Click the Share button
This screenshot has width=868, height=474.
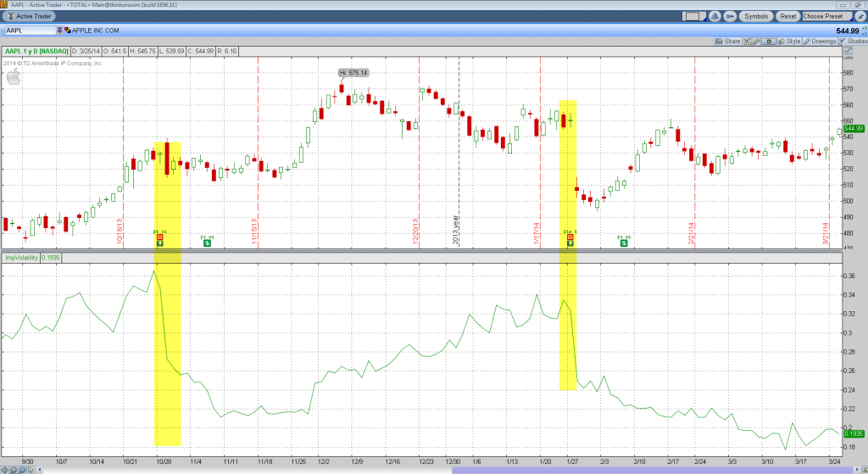(727, 41)
